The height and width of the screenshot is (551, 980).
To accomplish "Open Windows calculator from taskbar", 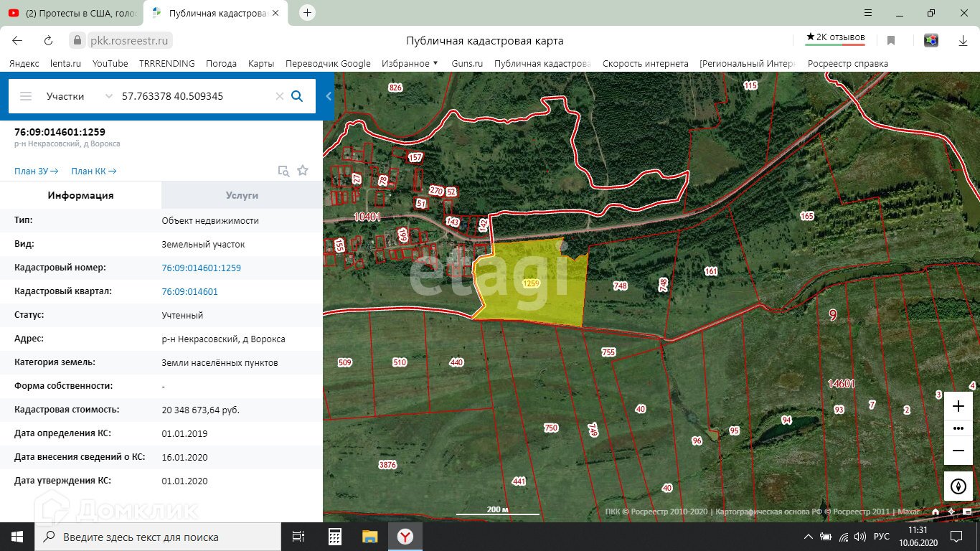I will click(x=334, y=537).
